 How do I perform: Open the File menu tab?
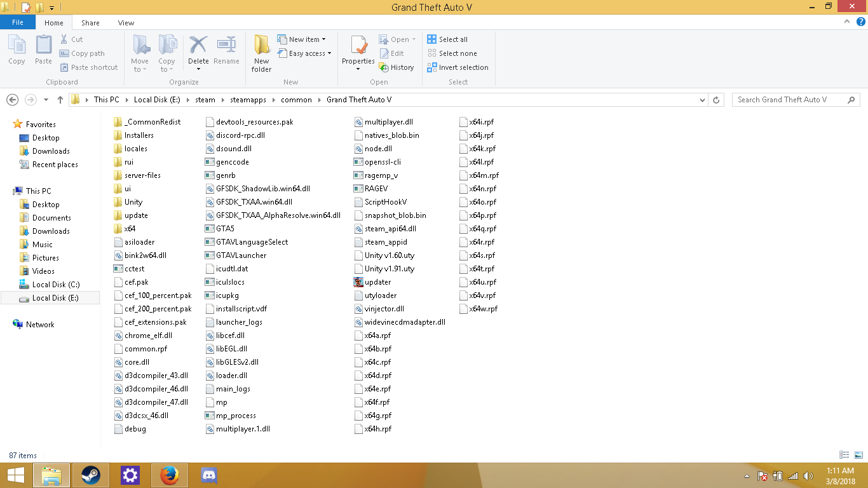point(18,22)
